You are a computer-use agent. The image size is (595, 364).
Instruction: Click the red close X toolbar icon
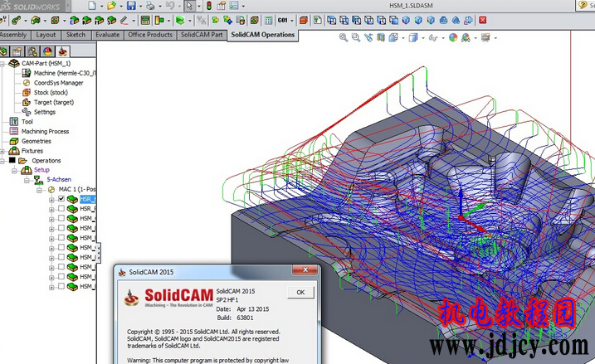483,20
